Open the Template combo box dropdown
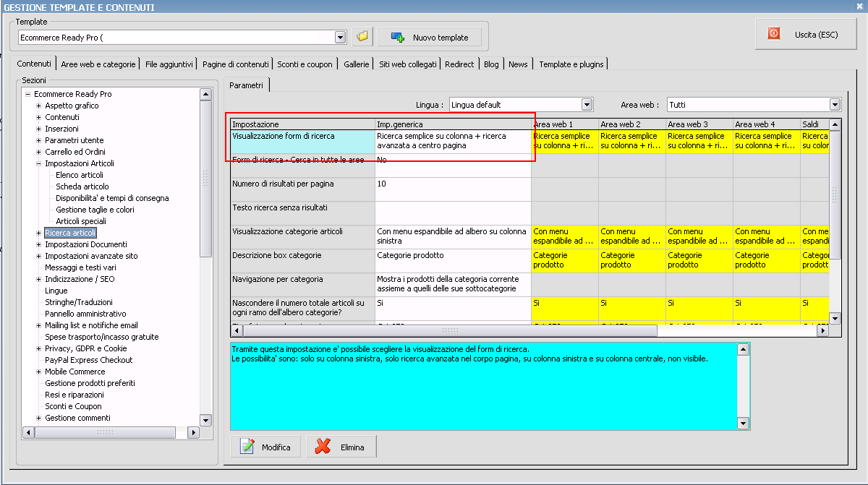 coord(341,38)
